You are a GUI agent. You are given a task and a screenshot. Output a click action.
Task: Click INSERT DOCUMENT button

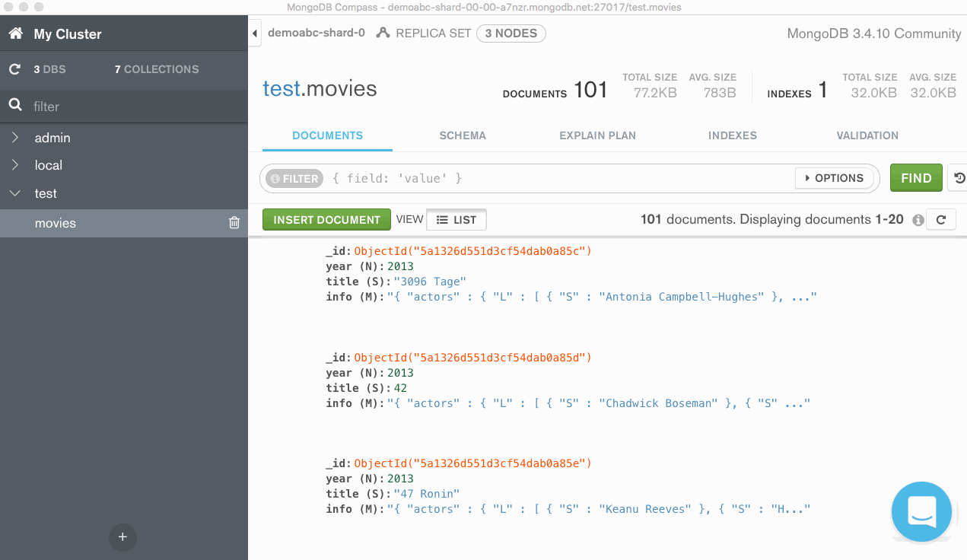point(326,220)
